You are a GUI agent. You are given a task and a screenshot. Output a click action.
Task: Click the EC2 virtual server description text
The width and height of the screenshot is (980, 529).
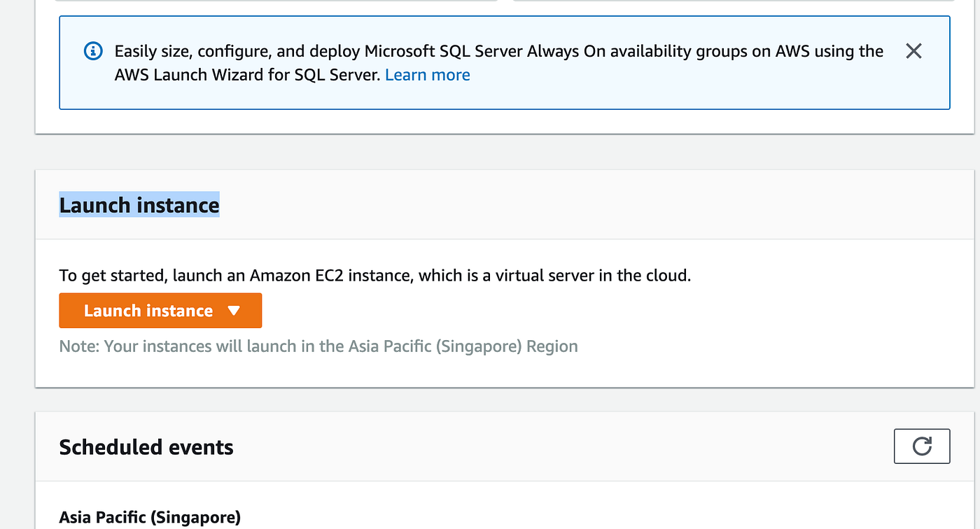(374, 275)
